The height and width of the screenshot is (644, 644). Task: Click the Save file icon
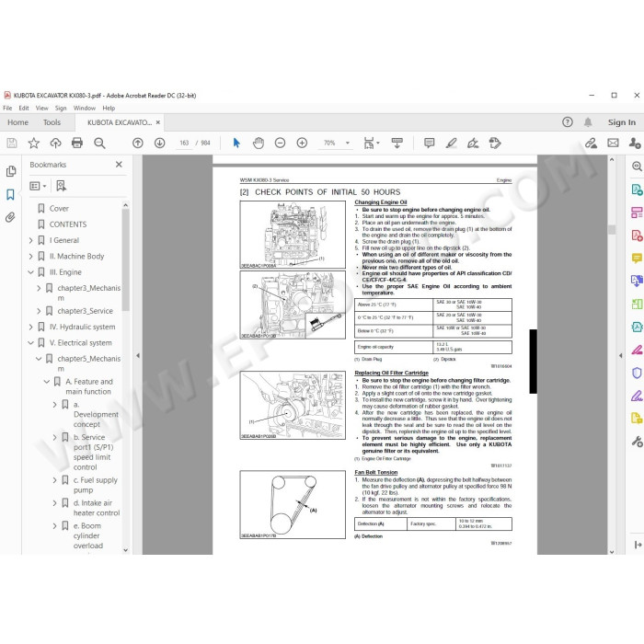[12, 143]
